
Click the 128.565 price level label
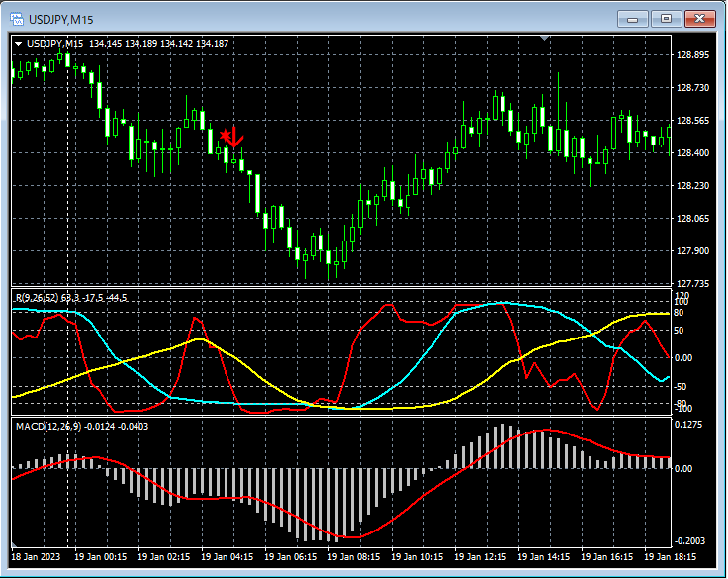coord(692,121)
